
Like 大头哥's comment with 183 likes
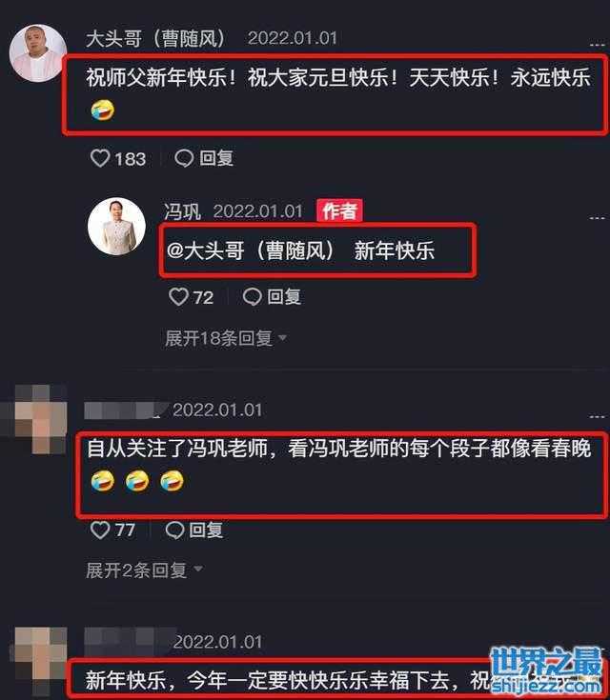[x=100, y=158]
